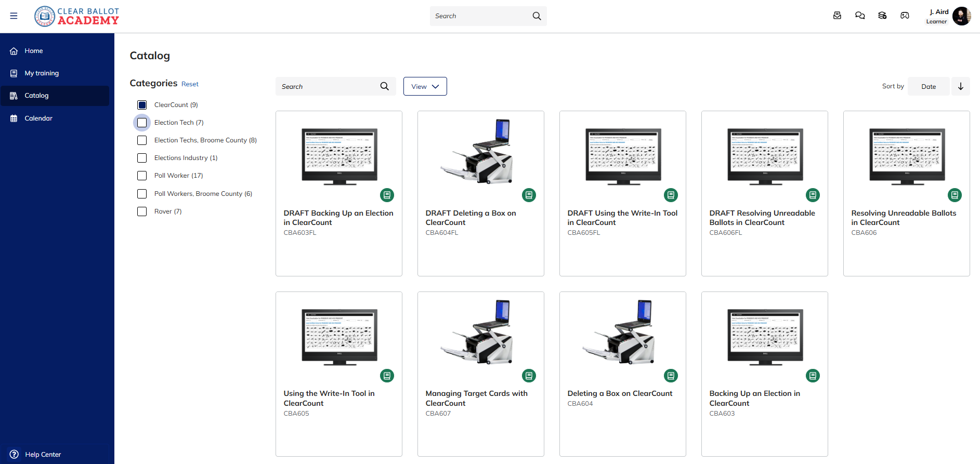Click course badge on Managing Target Cards
Image resolution: width=980 pixels, height=464 pixels.
click(529, 376)
